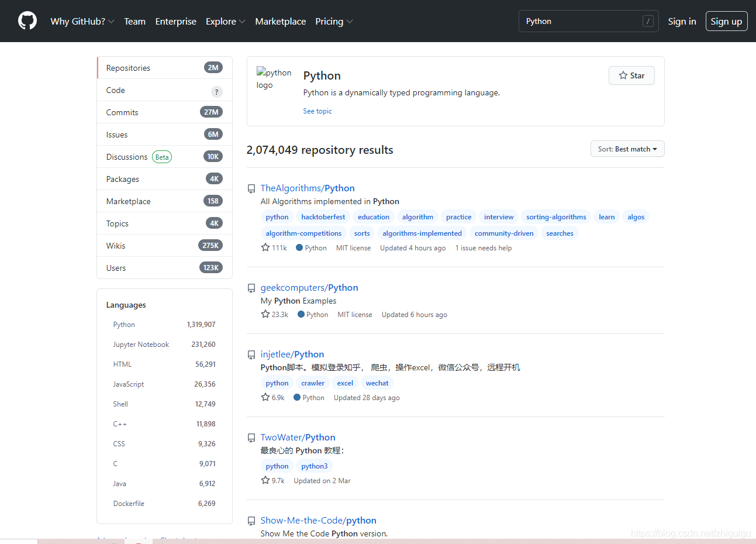
Task: Click repository icon beside injetlee/Python
Action: pos(251,354)
